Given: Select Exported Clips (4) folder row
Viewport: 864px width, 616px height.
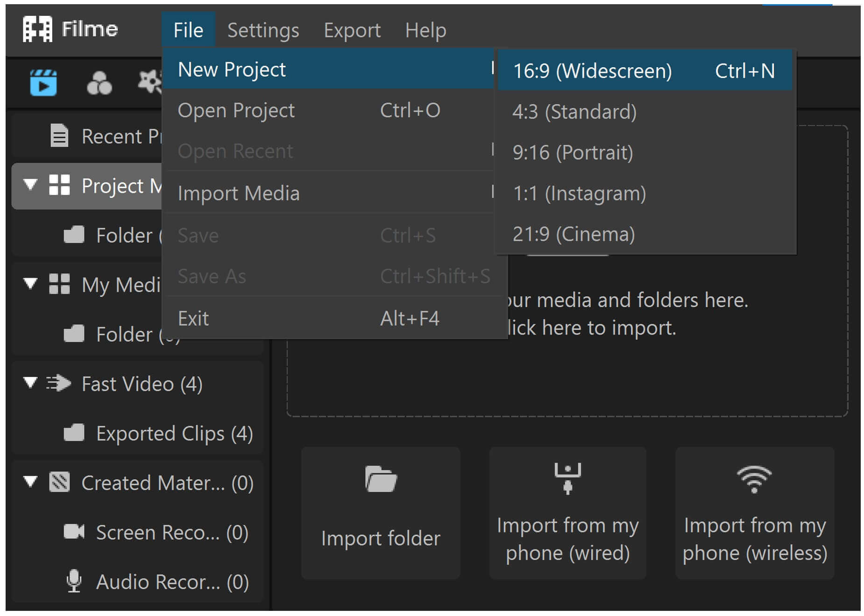Looking at the screenshot, I should coord(138,433).
